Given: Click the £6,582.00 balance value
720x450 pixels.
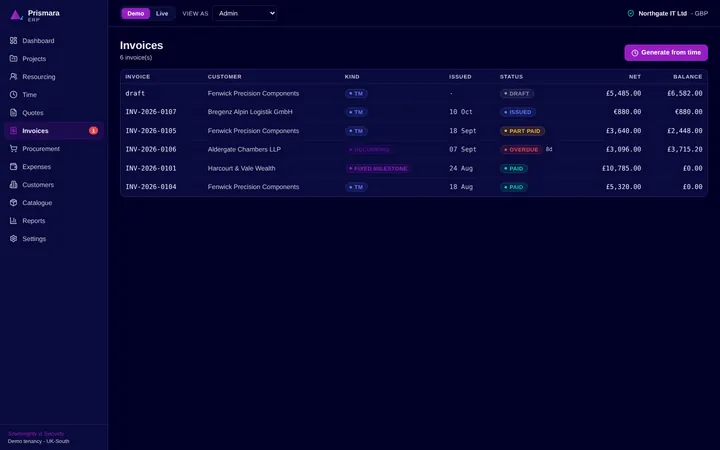Looking at the screenshot, I should [x=685, y=93].
